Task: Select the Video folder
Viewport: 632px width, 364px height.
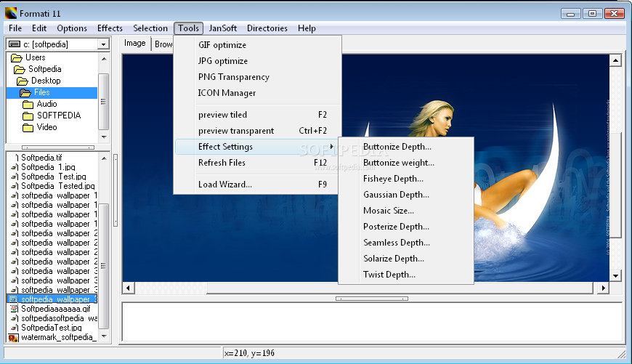Action: click(46, 127)
